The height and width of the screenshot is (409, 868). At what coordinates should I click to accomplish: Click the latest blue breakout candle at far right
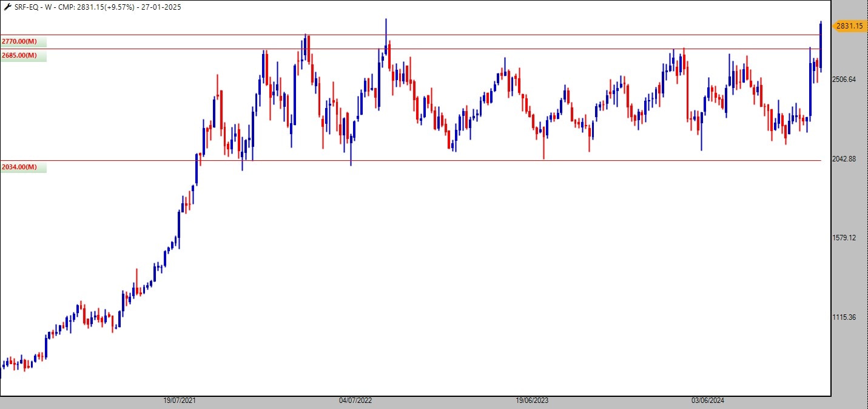[x=820, y=46]
